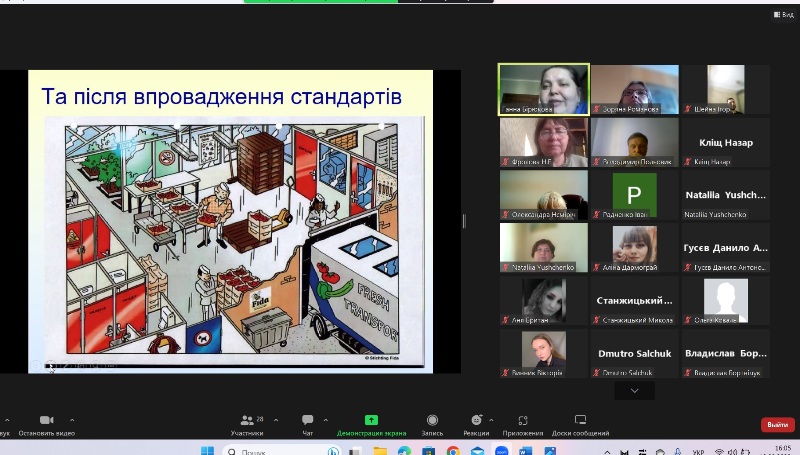The image size is (800, 455).
Task: Expand the video options arrow next to camera
Action: tap(72, 419)
